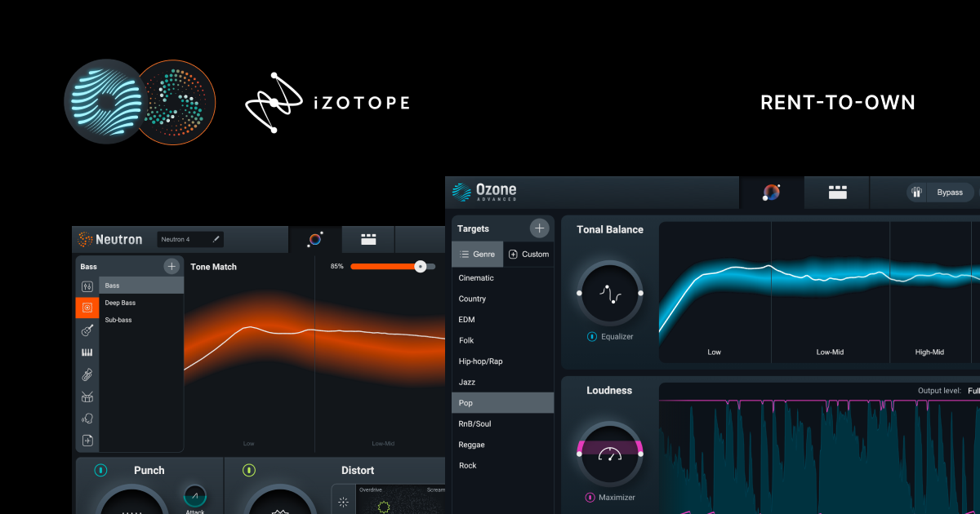Switch to the Genre targets tab
The height and width of the screenshot is (514, 980).
coord(478,254)
